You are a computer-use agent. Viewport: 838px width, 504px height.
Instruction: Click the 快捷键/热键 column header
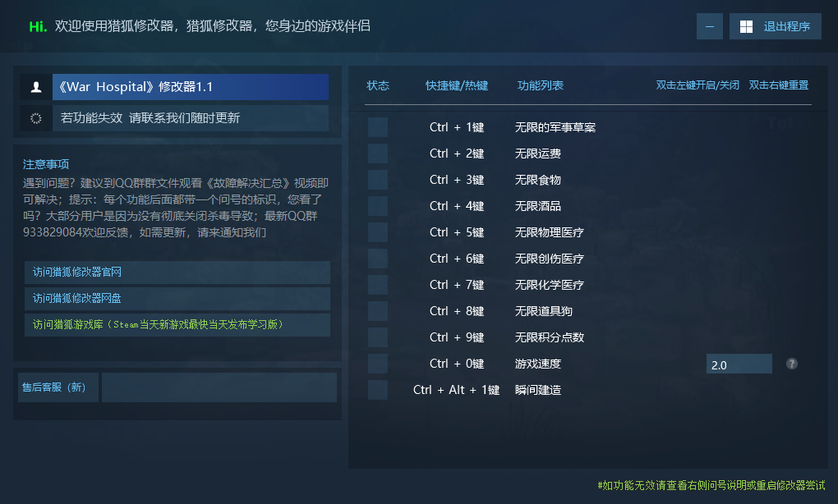click(x=457, y=85)
